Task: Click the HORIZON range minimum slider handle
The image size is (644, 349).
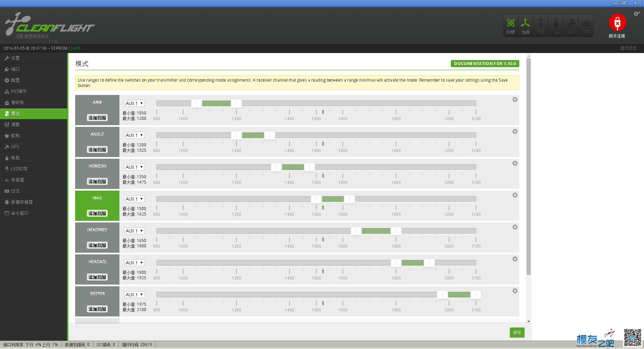Action: tap(276, 167)
